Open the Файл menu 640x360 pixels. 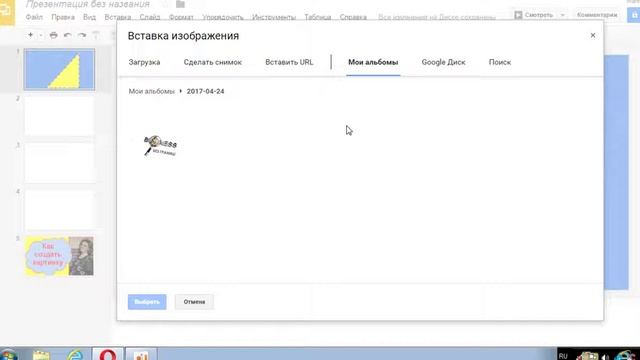[x=34, y=17]
